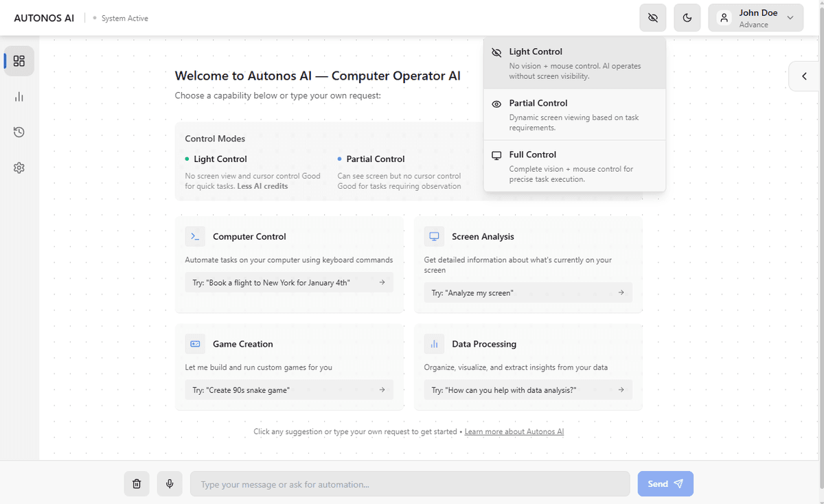Expand the right side panel chevron
Screen dimensions: 824x504
[x=804, y=76]
